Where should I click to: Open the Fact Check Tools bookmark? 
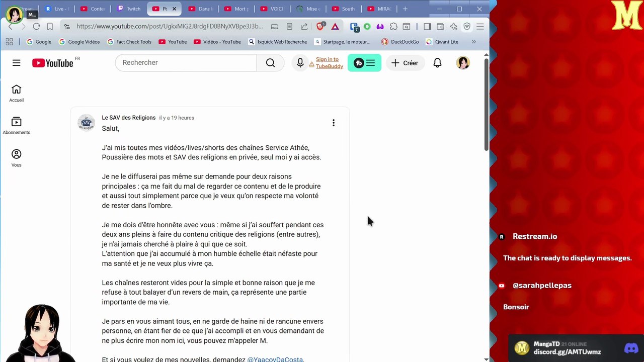click(129, 42)
